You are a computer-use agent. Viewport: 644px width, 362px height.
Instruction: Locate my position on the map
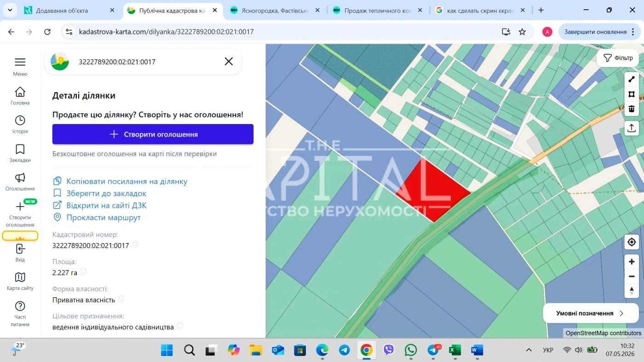(x=632, y=242)
